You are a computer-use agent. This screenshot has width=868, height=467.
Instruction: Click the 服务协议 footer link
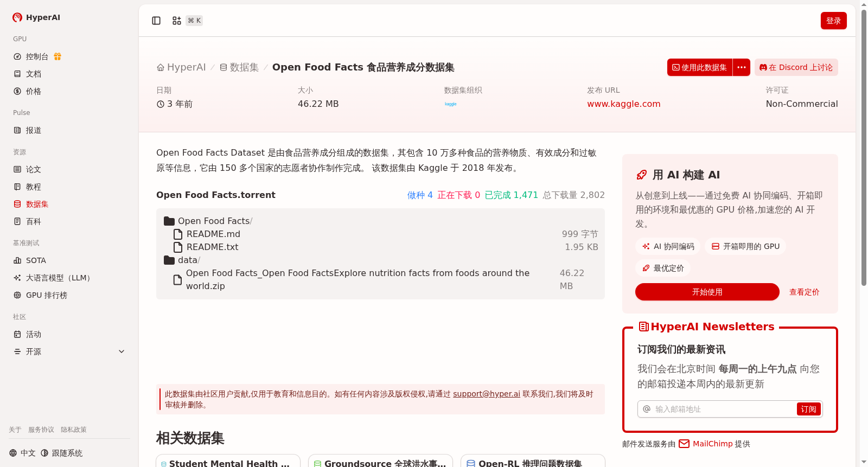(x=41, y=430)
